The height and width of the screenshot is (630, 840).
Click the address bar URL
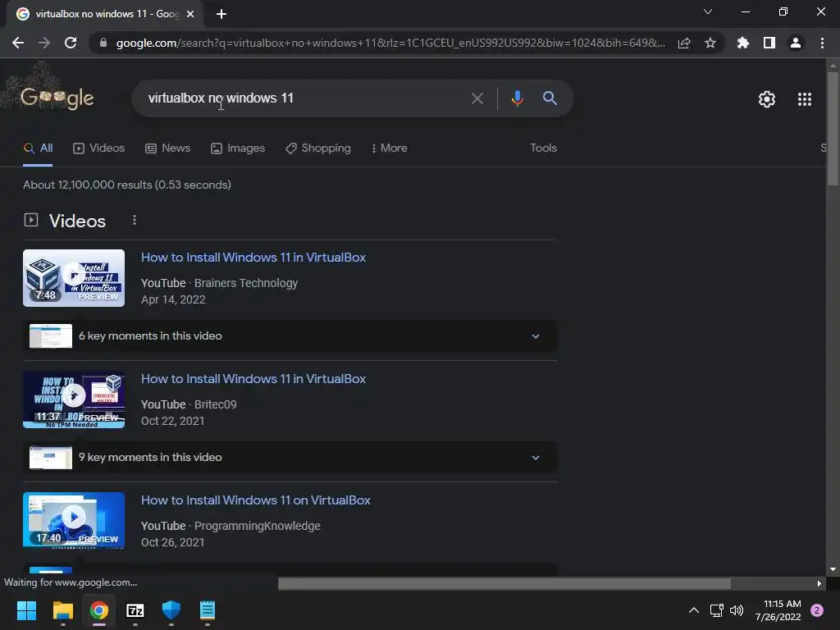pyautogui.click(x=390, y=43)
